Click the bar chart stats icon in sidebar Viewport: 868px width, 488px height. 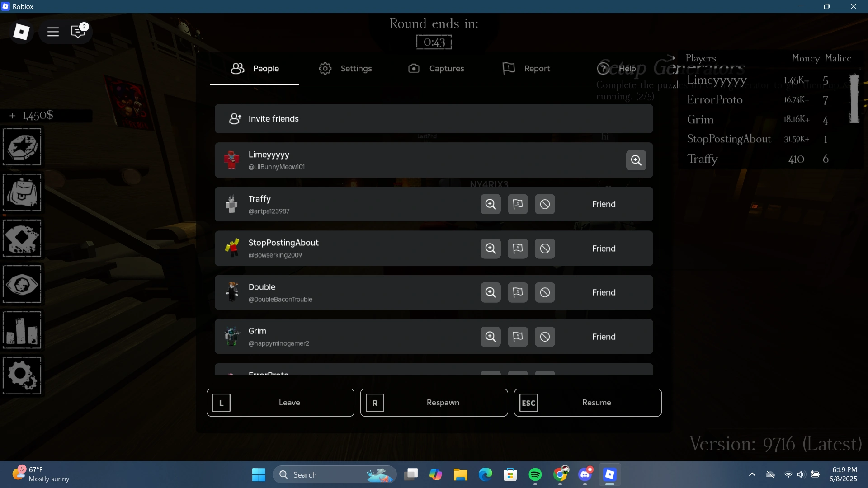pyautogui.click(x=22, y=330)
